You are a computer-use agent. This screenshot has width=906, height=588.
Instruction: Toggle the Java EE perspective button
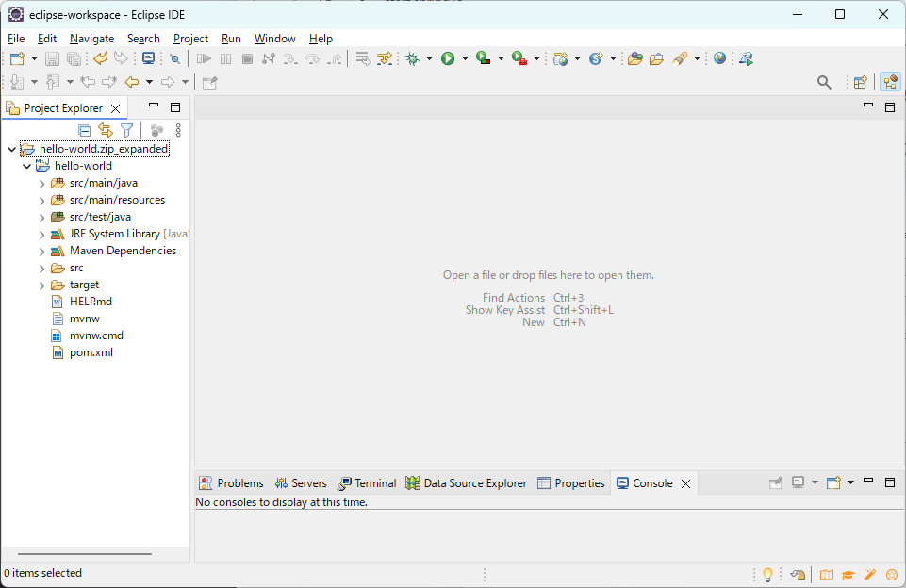pyautogui.click(x=890, y=82)
